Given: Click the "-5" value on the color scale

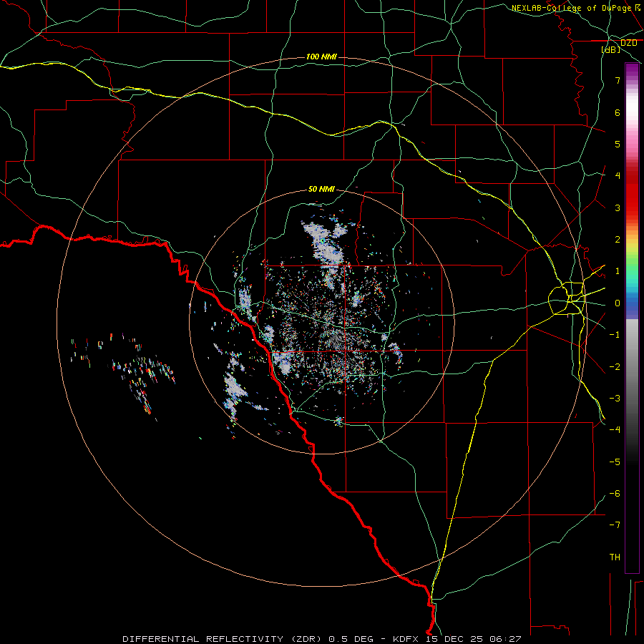Looking at the screenshot, I should [615, 462].
